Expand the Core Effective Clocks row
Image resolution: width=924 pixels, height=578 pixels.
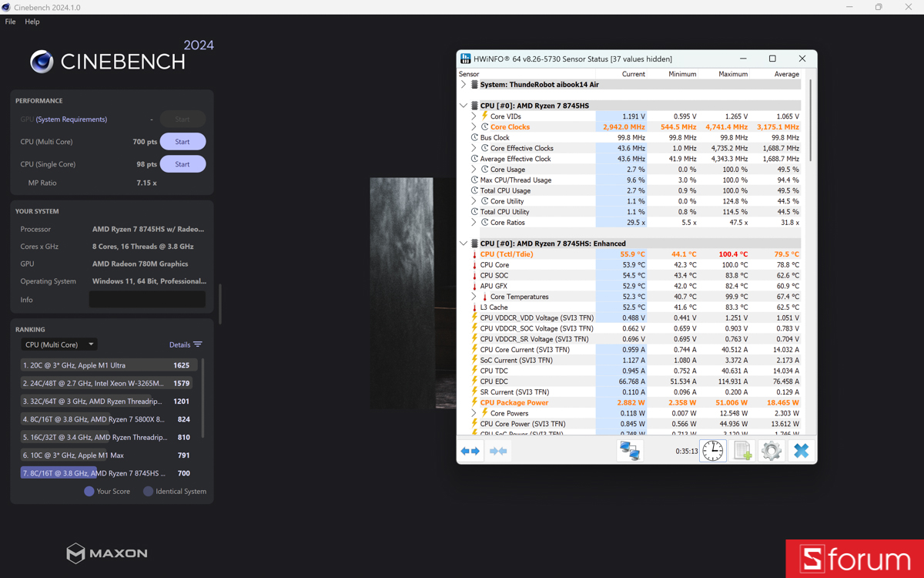click(x=474, y=148)
